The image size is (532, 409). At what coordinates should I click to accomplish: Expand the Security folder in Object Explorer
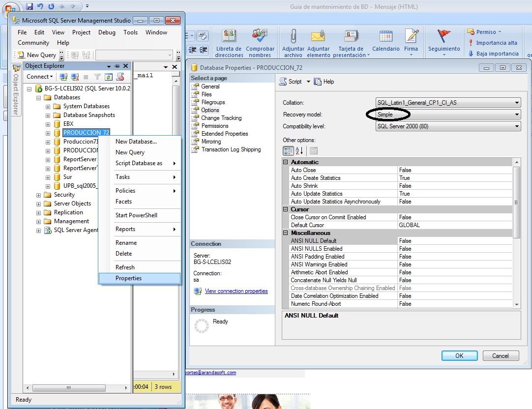pyautogui.click(x=38, y=195)
